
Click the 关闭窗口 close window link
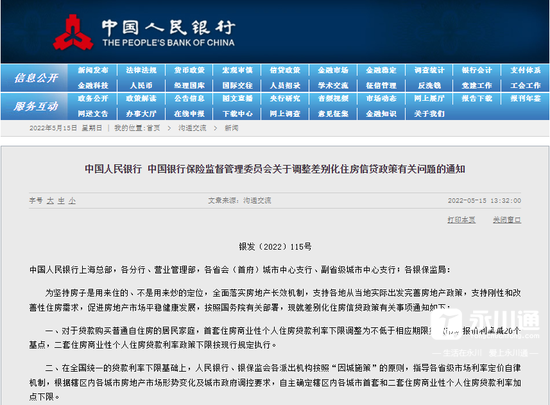pyautogui.click(x=507, y=220)
